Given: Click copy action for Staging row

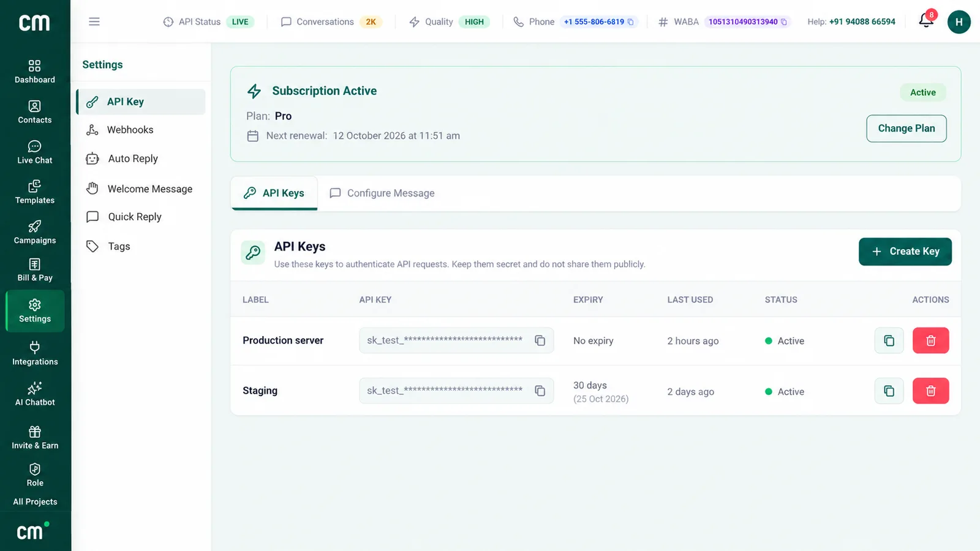Looking at the screenshot, I should [x=889, y=391].
